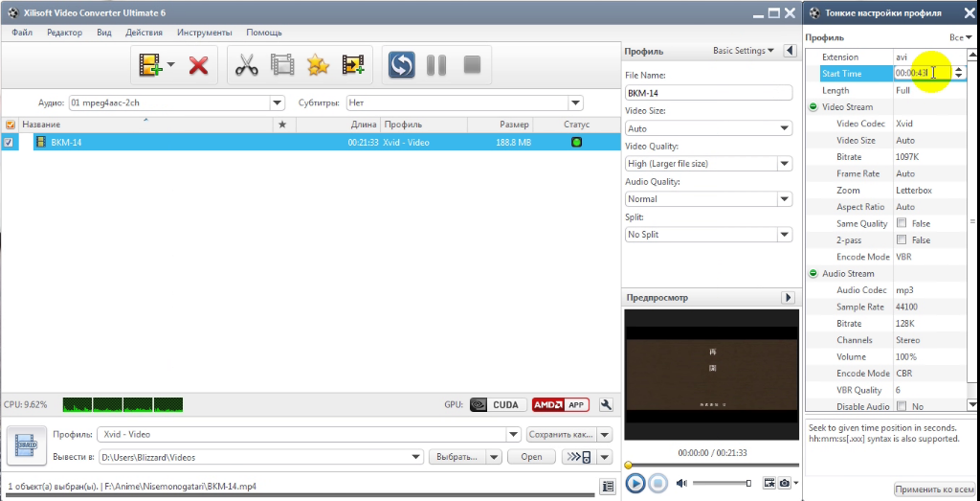
Task: Click the green status indicator for BKM-14
Action: (x=576, y=143)
